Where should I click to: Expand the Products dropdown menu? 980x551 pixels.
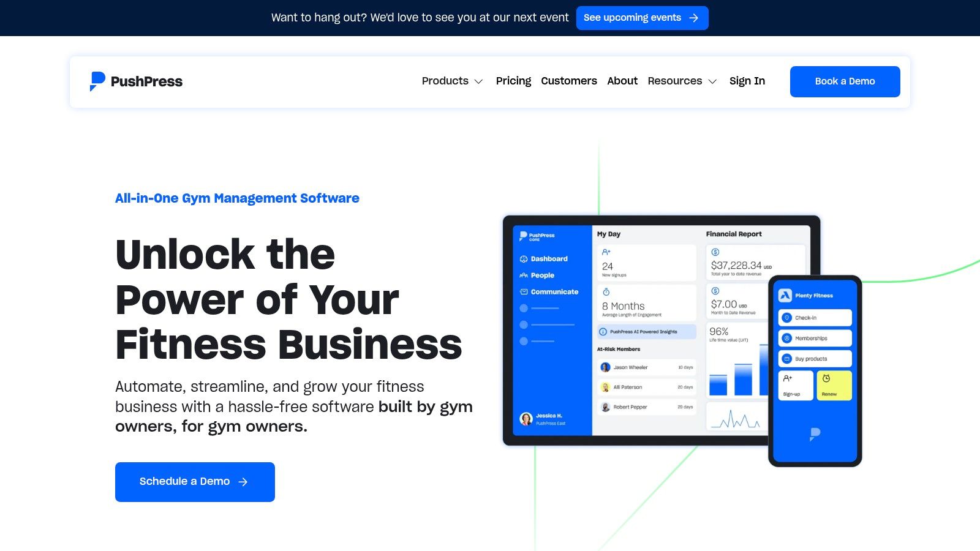point(452,81)
